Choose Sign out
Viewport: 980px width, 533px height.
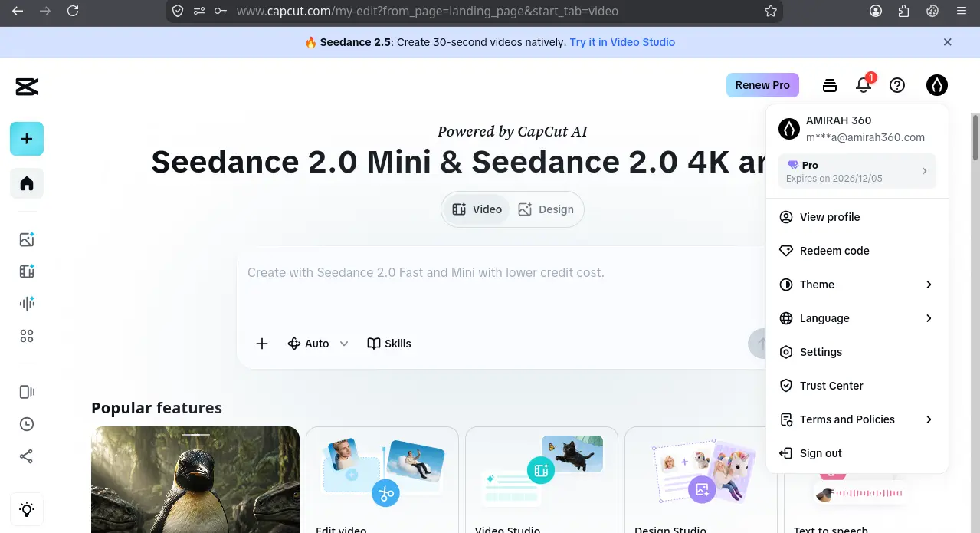point(857,453)
